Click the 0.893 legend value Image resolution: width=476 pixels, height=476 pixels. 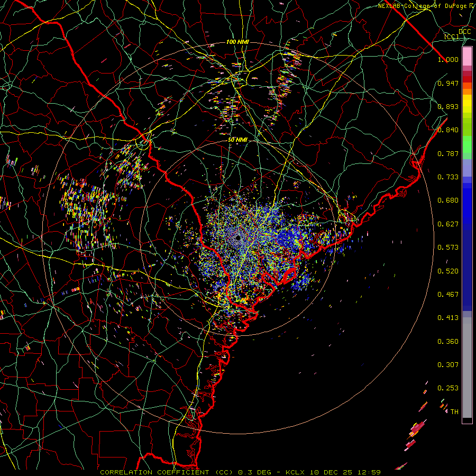click(x=448, y=106)
